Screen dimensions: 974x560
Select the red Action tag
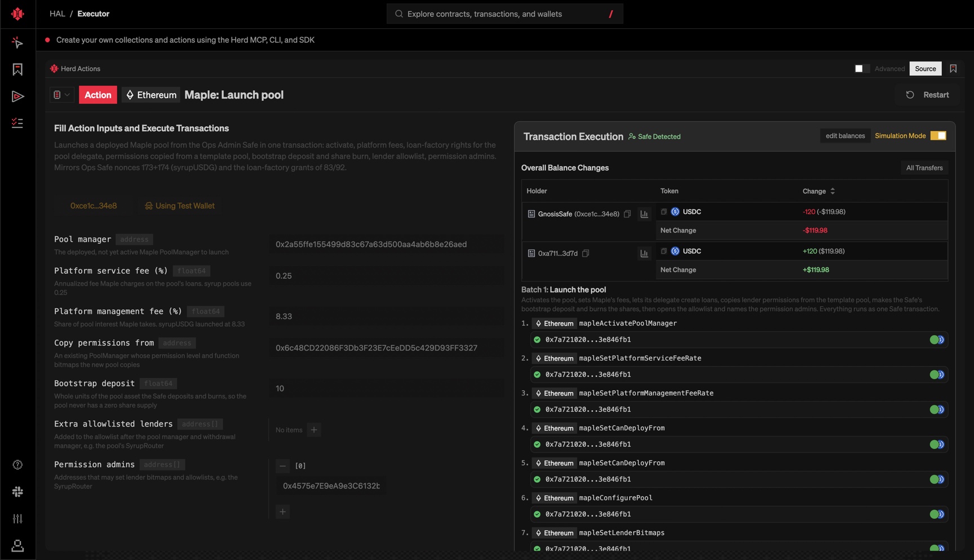98,95
